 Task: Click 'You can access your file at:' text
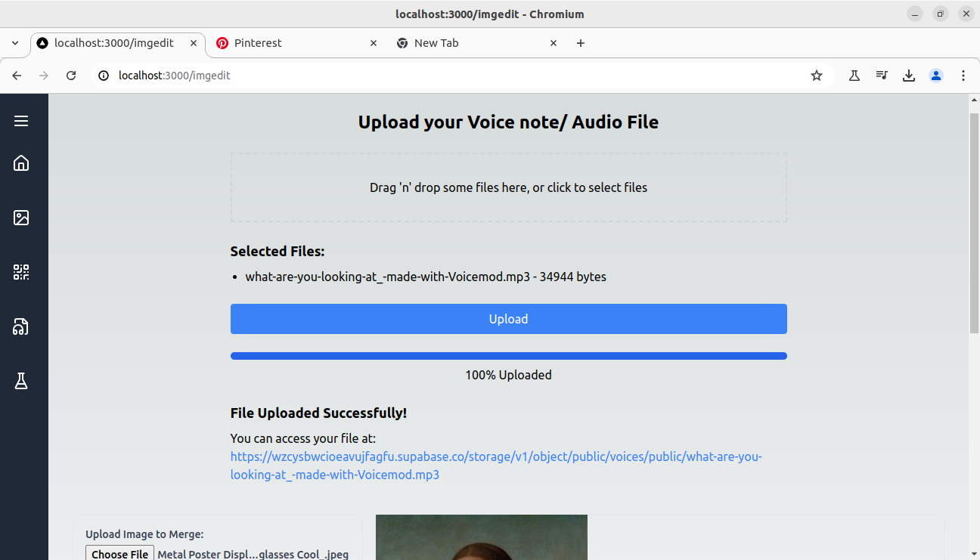303,438
